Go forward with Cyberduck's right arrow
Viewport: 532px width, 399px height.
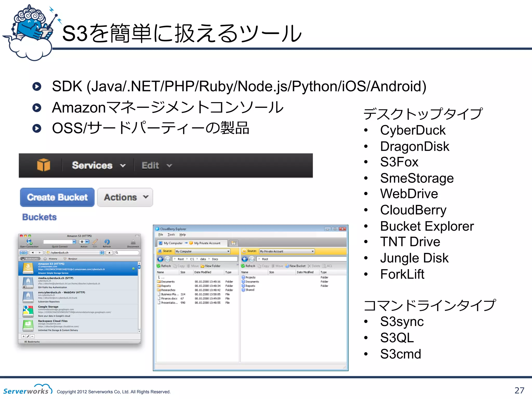39,252
